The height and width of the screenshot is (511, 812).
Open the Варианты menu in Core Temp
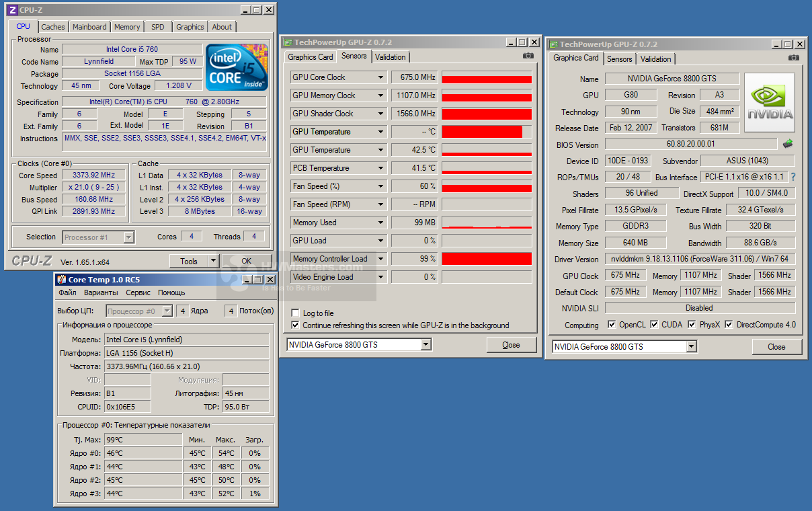point(101,292)
